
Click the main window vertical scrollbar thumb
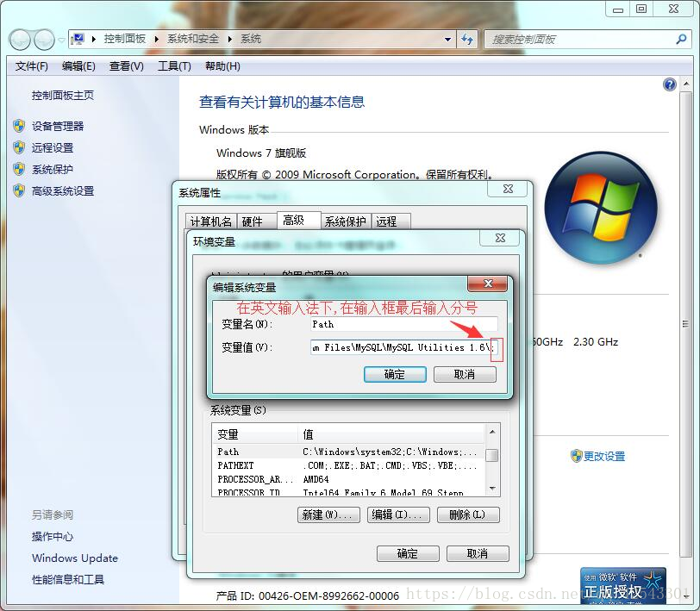(685, 323)
